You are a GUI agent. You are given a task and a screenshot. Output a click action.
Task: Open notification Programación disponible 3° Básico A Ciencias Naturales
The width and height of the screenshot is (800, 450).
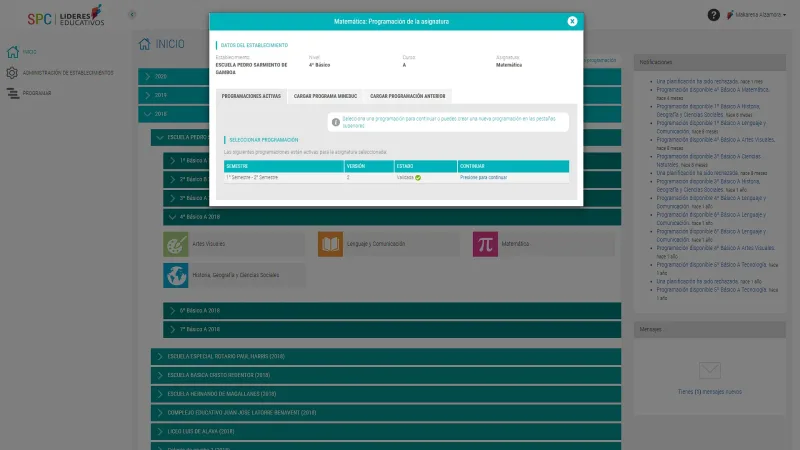pos(709,161)
